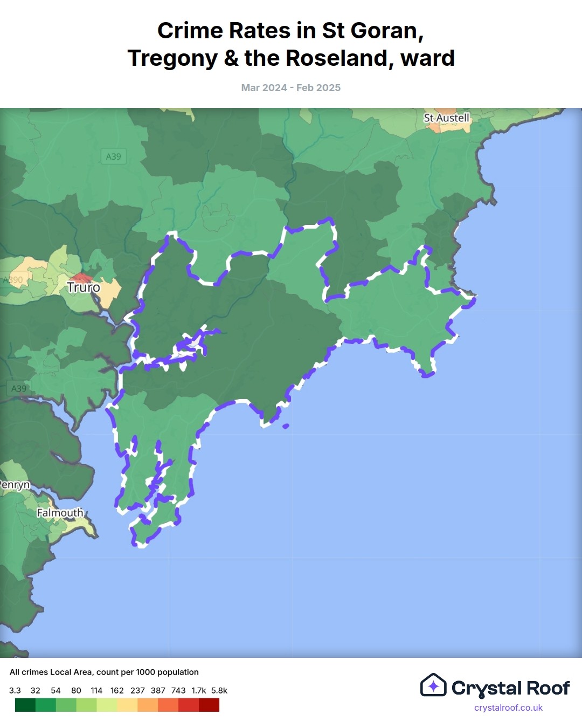Select the Truro map label
This screenshot has height=728, width=582.
click(84, 287)
